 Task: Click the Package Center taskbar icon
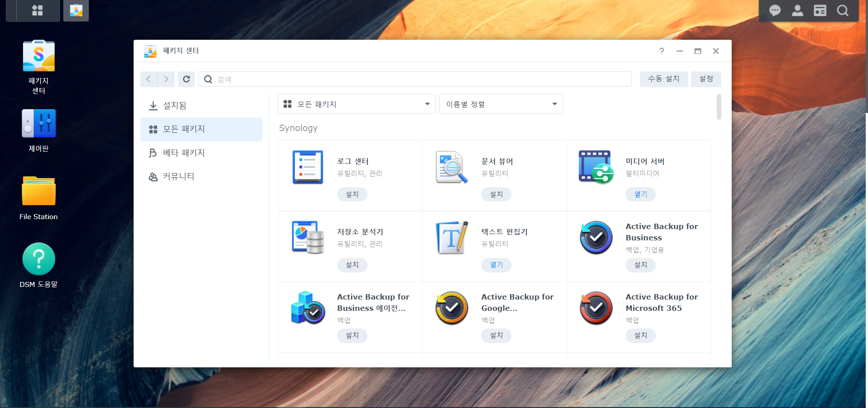point(76,10)
